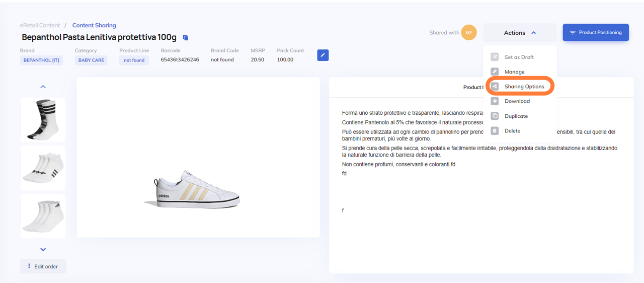The height and width of the screenshot is (283, 644).
Task: Choose Sharing Options menu entry
Action: pyautogui.click(x=524, y=87)
